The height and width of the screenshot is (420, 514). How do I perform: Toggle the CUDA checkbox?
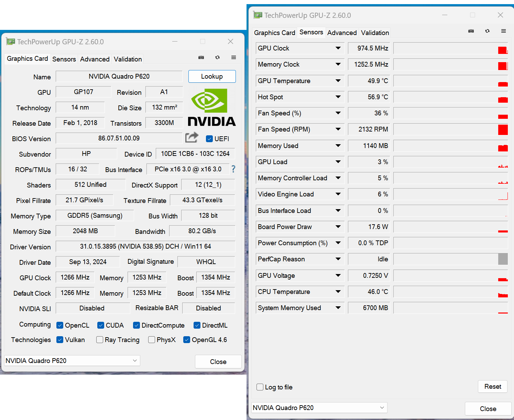click(101, 325)
